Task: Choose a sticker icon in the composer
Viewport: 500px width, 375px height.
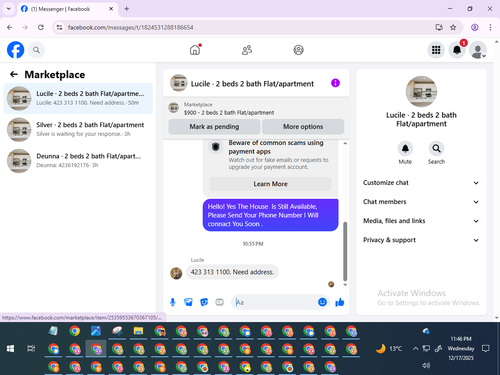Action: [x=204, y=302]
